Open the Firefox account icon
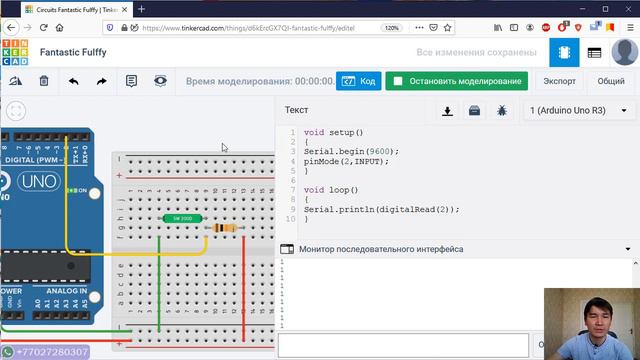 point(530,28)
